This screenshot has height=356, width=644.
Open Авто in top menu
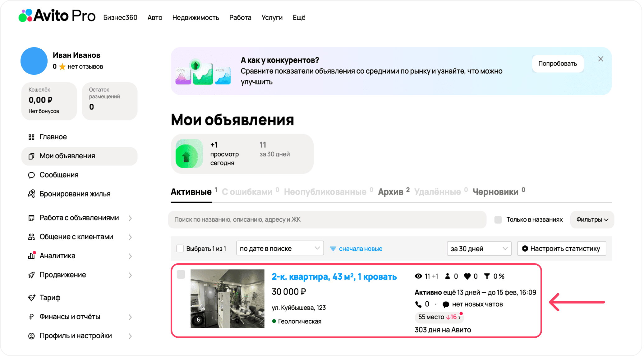155,18
